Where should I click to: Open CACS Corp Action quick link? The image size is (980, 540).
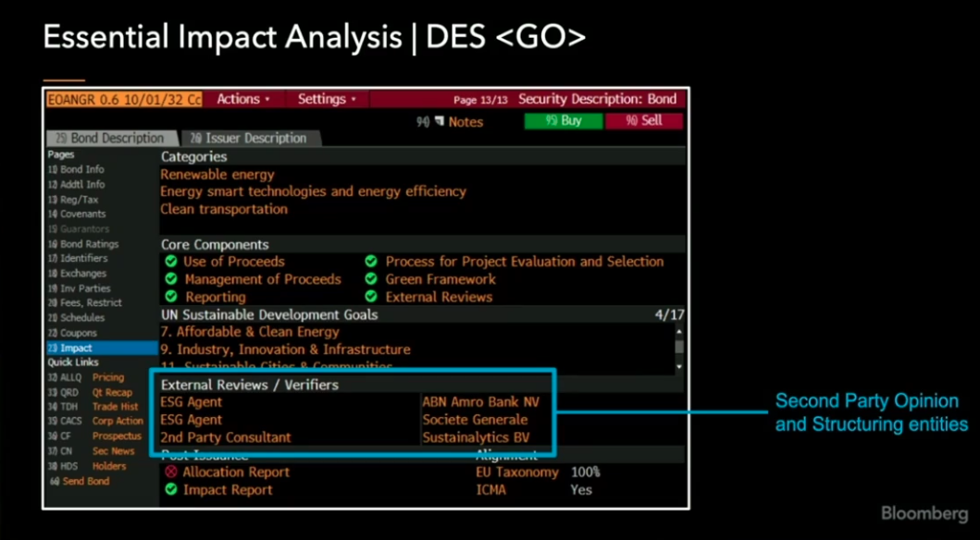(x=95, y=422)
